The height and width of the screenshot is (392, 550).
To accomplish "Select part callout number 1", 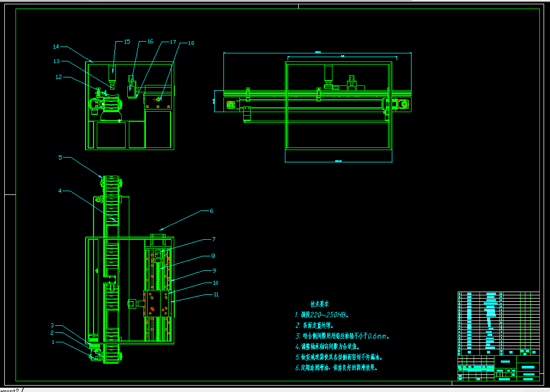I will (x=53, y=342).
